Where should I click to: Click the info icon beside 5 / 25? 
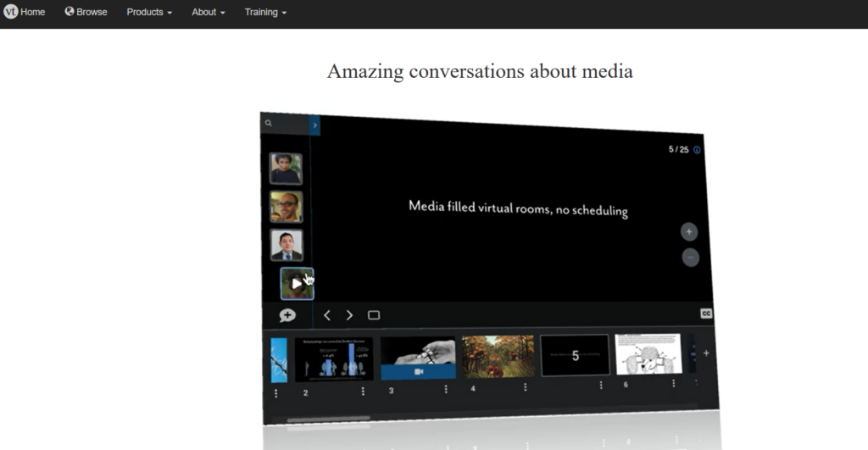point(697,150)
